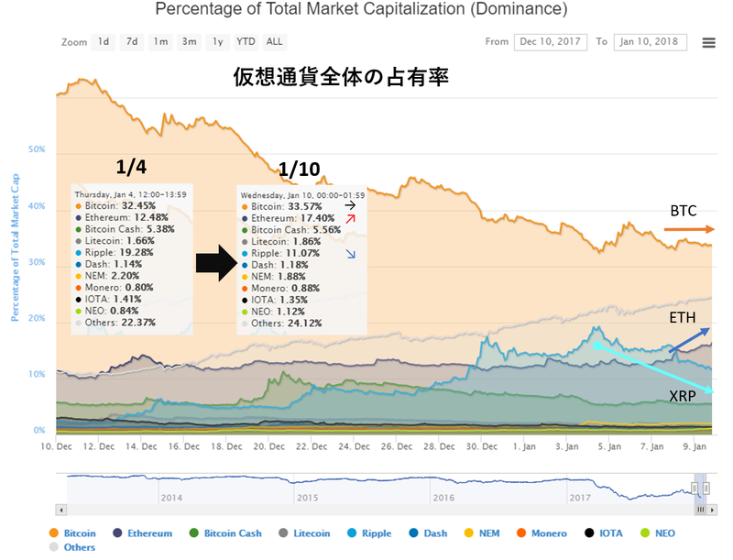Click the 2017 navigator year label
Viewport: 733px width, 560px height.
pyautogui.click(x=580, y=498)
